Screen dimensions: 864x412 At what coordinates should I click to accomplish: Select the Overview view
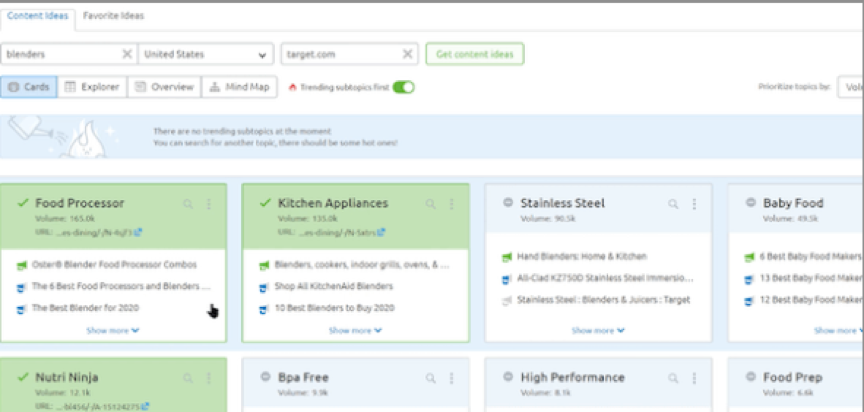pyautogui.click(x=164, y=87)
